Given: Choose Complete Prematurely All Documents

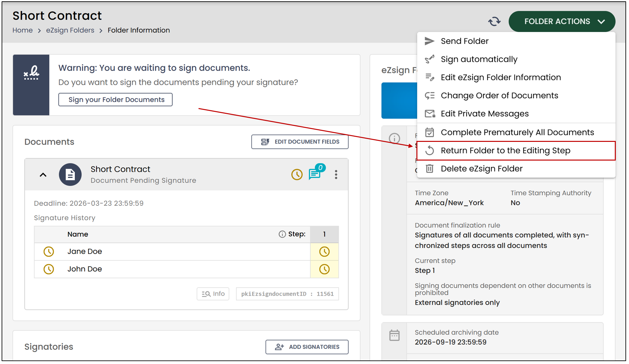Looking at the screenshot, I should point(516,132).
